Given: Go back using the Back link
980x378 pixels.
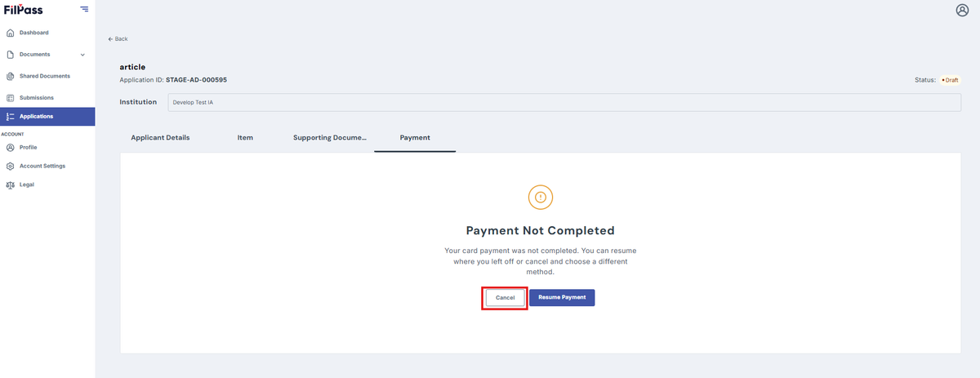Looking at the screenshot, I should tap(118, 39).
